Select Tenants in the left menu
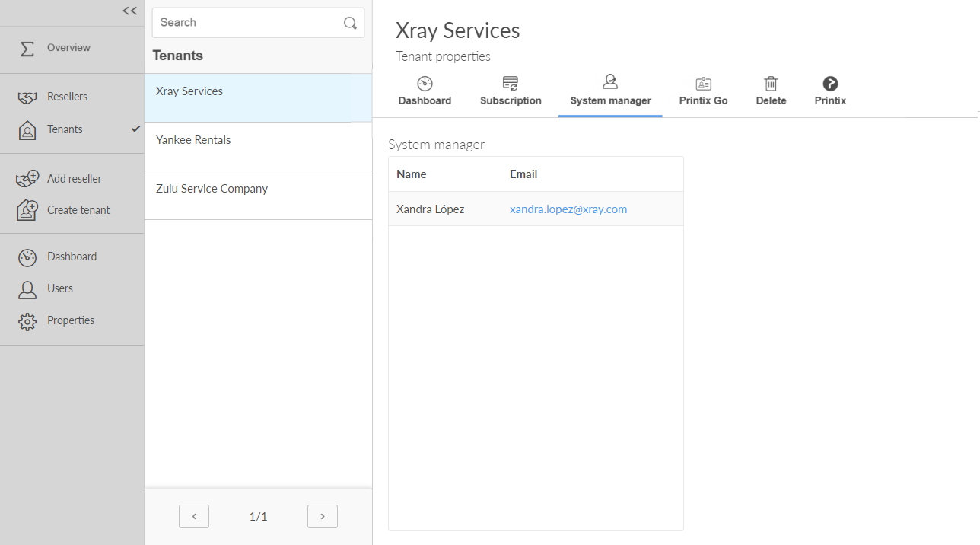980x545 pixels. click(x=65, y=129)
